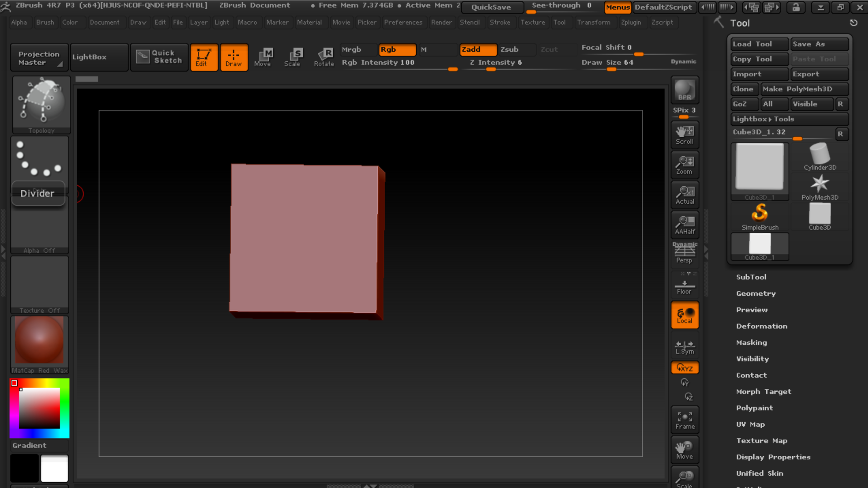Viewport: 868px width, 488px height.
Task: Click the BPR render button
Action: coord(685,90)
